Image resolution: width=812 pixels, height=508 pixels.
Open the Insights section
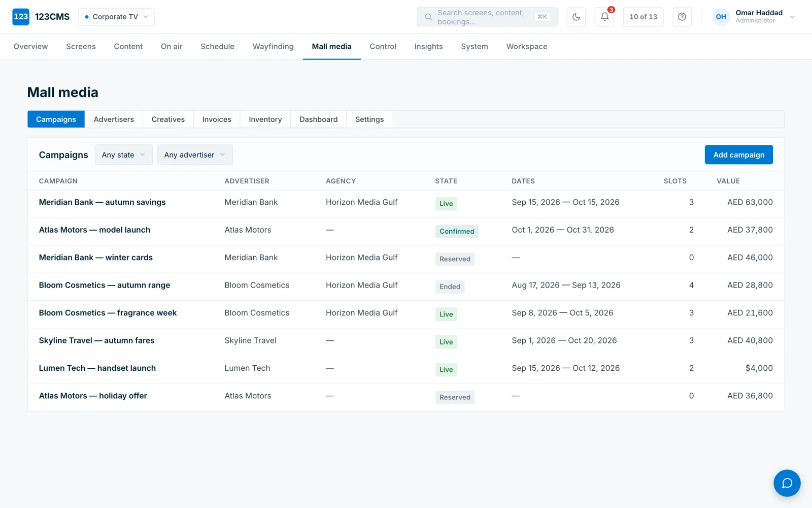(428, 47)
